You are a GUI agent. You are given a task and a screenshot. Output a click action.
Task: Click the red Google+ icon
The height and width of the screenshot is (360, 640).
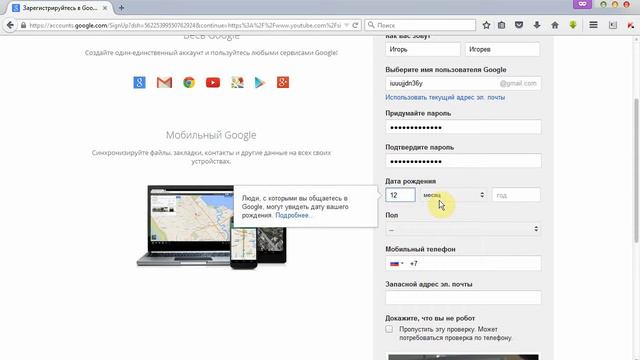click(x=283, y=82)
